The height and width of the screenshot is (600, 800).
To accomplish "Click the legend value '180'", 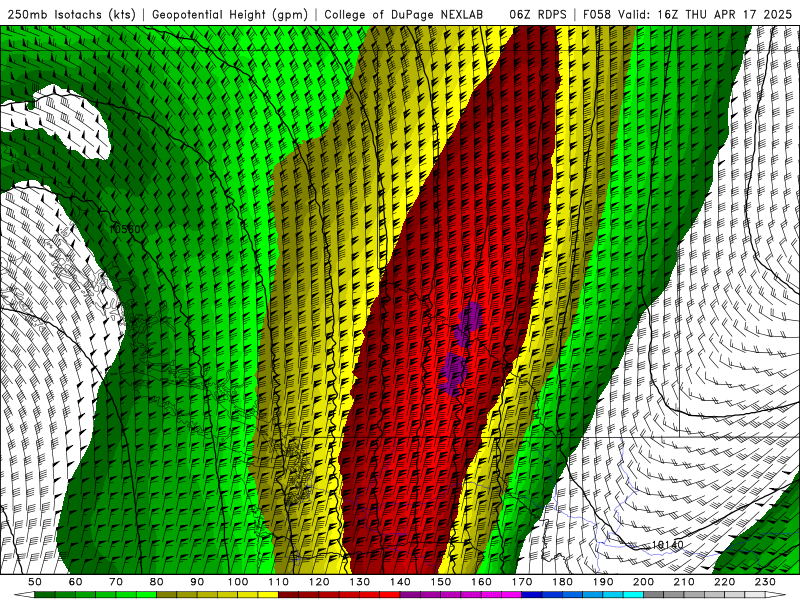I will [563, 582].
